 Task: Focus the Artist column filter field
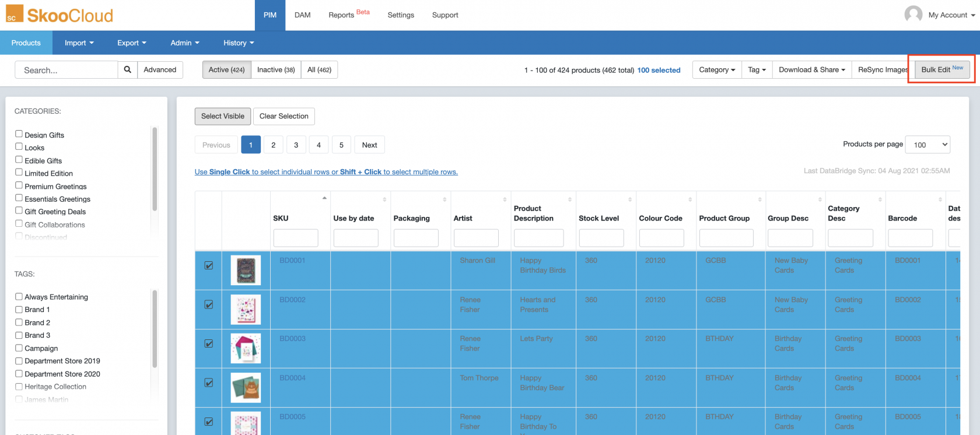click(x=476, y=238)
